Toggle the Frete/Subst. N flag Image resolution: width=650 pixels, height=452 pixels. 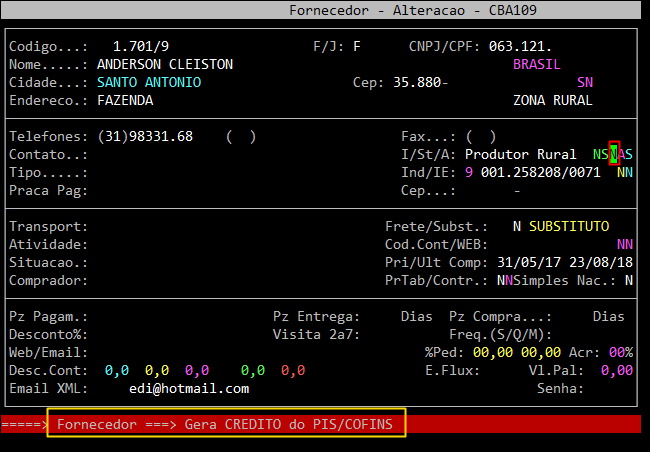click(517, 226)
